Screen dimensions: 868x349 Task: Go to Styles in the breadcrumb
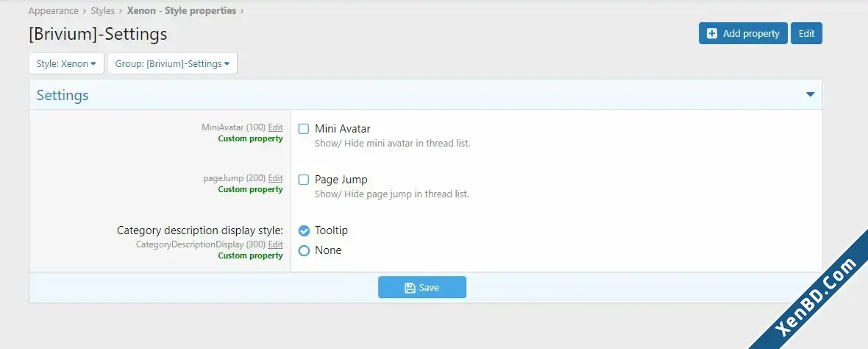[102, 10]
